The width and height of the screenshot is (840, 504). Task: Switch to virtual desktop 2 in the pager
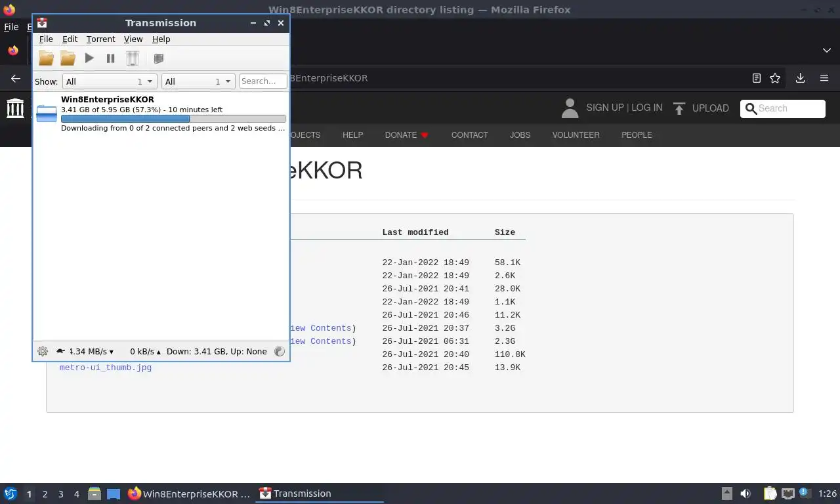click(45, 494)
